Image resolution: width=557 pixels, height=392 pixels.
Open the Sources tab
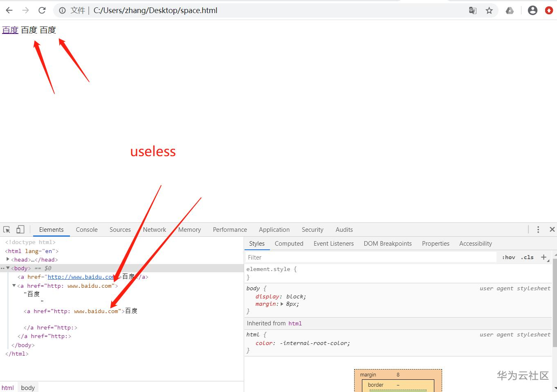[x=120, y=230]
